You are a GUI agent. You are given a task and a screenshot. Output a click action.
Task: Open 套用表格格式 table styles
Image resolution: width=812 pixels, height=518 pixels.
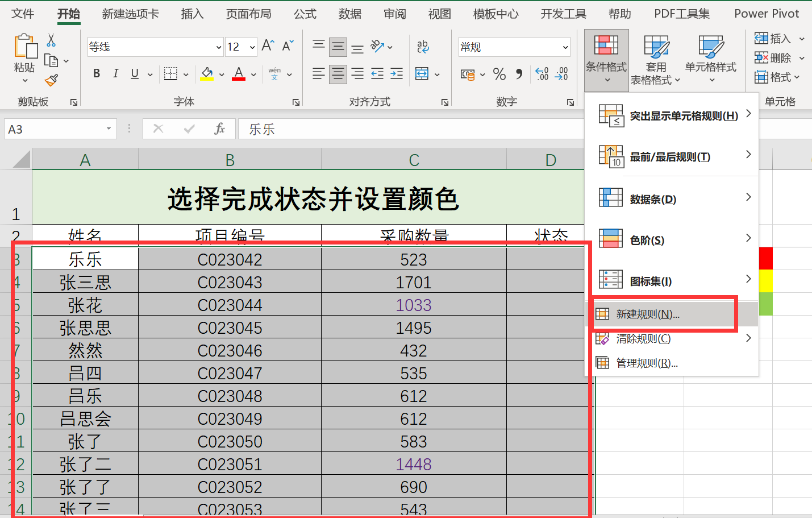[655, 59]
